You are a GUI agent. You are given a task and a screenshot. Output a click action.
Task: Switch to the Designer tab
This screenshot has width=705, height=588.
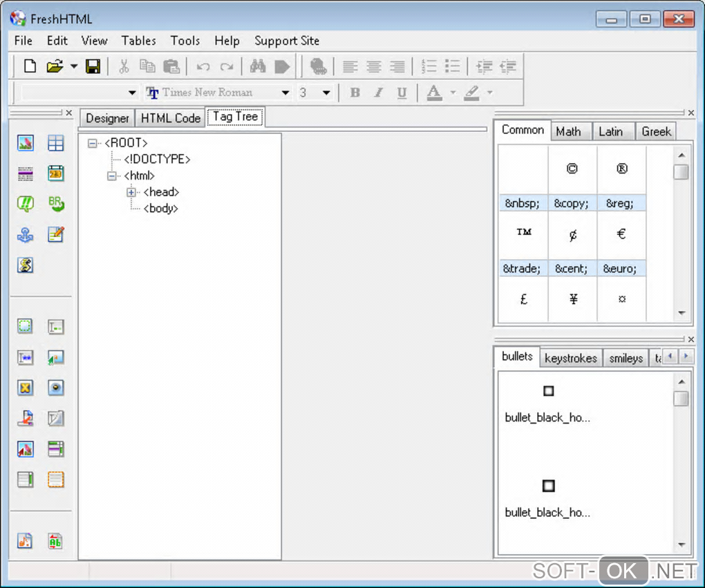107,118
